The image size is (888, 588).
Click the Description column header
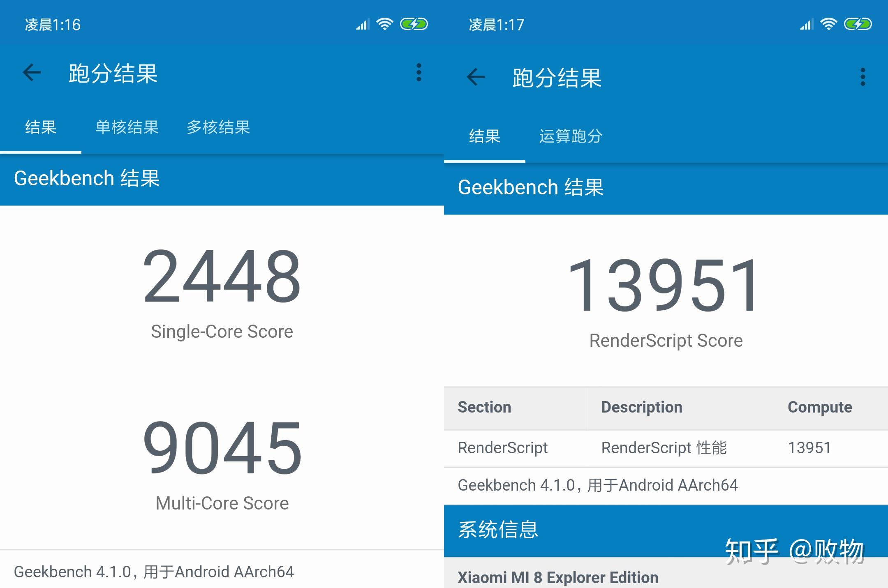tap(642, 407)
